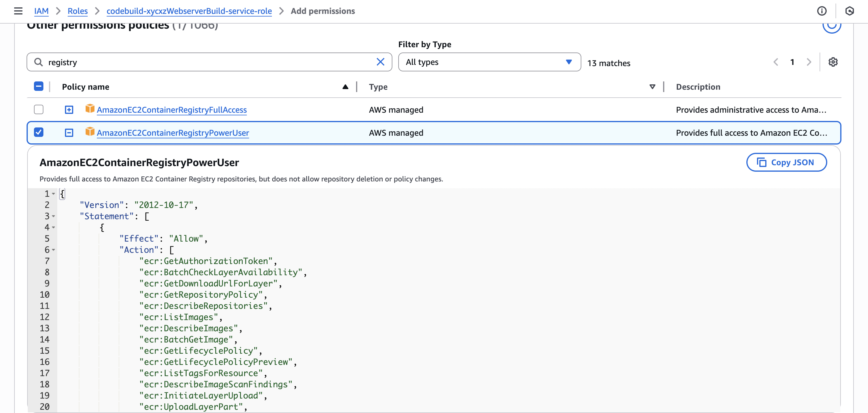Image resolution: width=868 pixels, height=413 pixels.
Task: Click the Copy JSON button
Action: tap(786, 162)
